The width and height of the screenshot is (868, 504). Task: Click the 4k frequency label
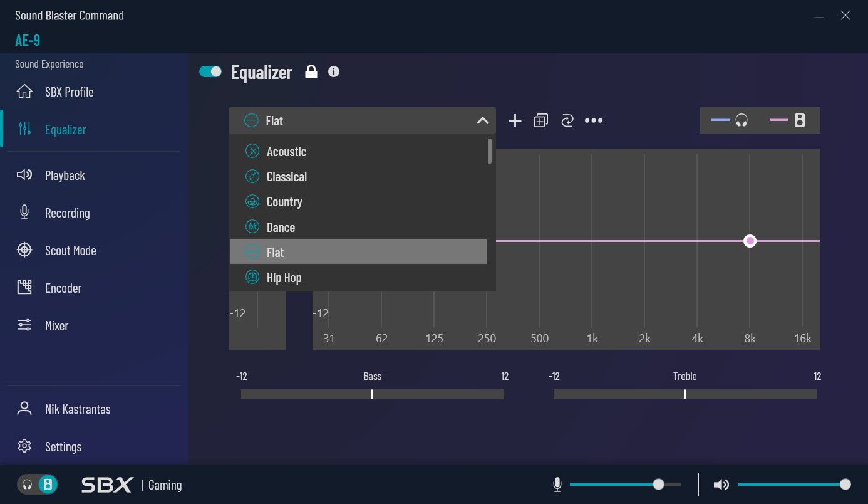[x=697, y=338]
